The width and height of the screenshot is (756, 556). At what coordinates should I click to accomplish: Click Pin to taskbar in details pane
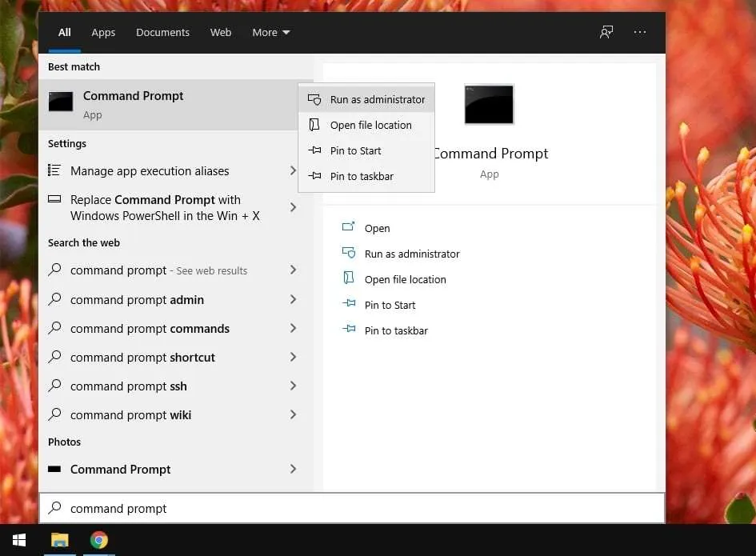click(x=396, y=330)
